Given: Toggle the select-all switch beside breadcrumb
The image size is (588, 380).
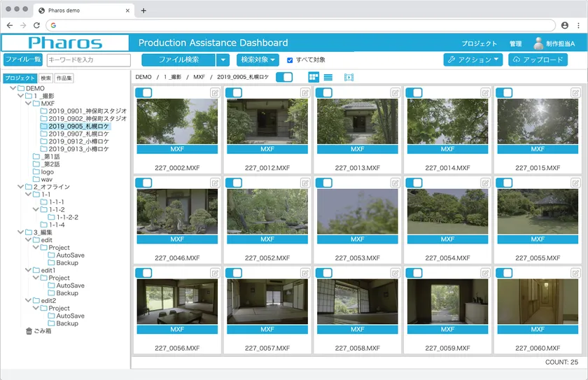Looking at the screenshot, I should tap(284, 77).
